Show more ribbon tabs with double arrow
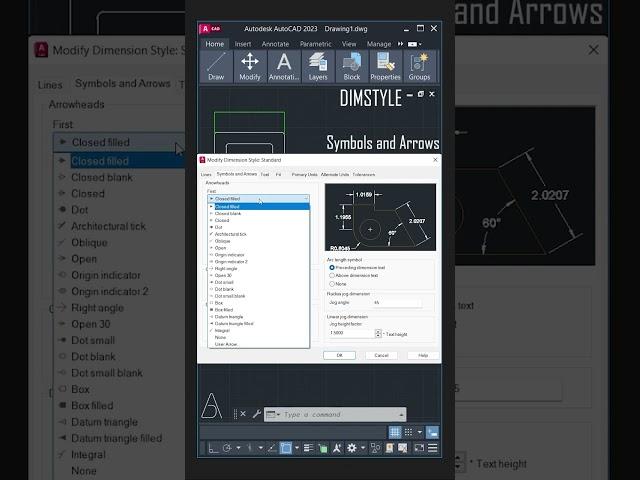The image size is (640, 480). point(400,44)
